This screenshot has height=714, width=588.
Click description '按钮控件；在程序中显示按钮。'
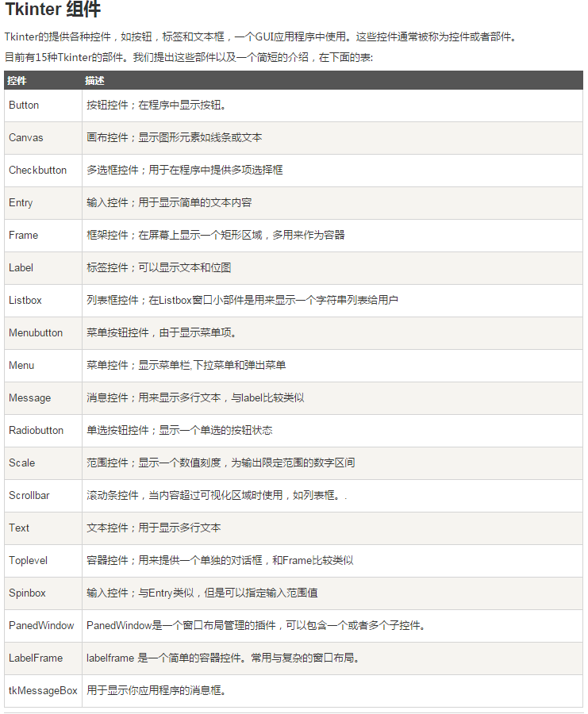click(156, 106)
